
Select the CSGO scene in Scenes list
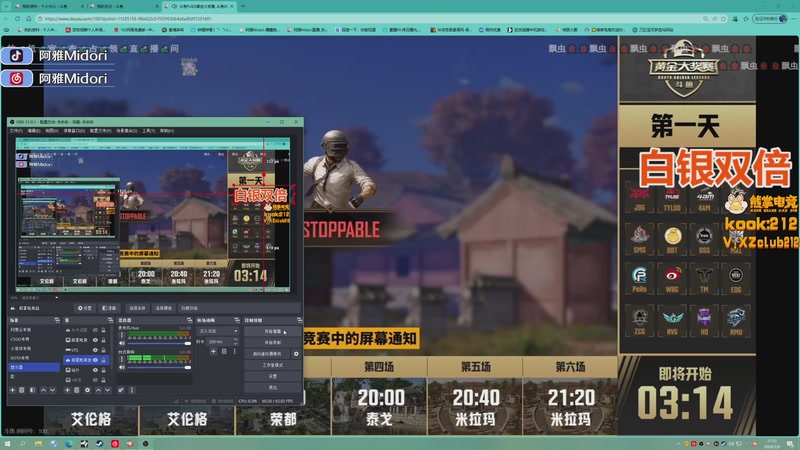coord(34,339)
